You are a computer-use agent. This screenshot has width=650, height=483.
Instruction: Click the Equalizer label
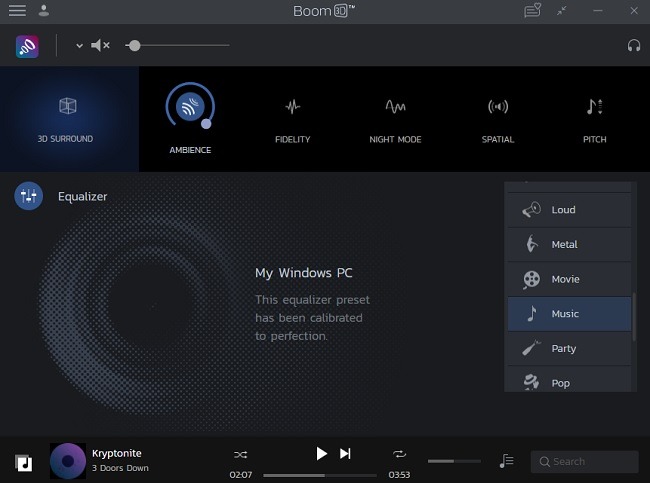click(82, 197)
